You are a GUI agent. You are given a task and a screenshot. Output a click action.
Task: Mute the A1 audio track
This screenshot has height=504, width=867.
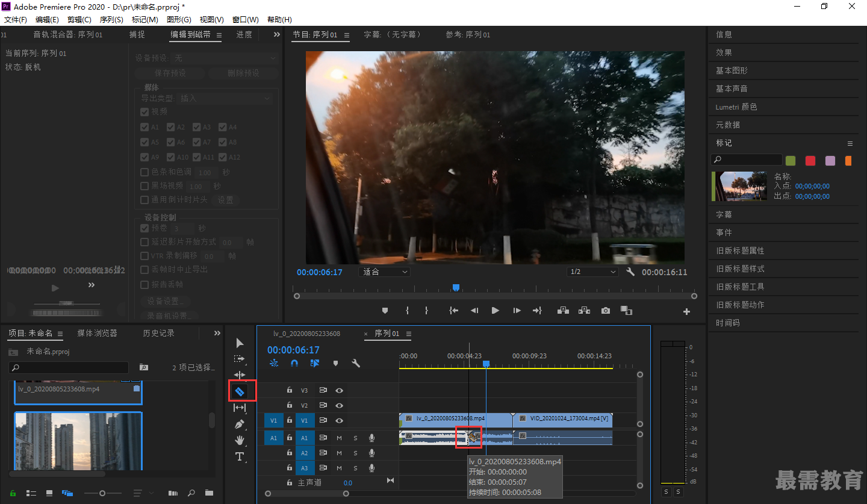tap(339, 438)
